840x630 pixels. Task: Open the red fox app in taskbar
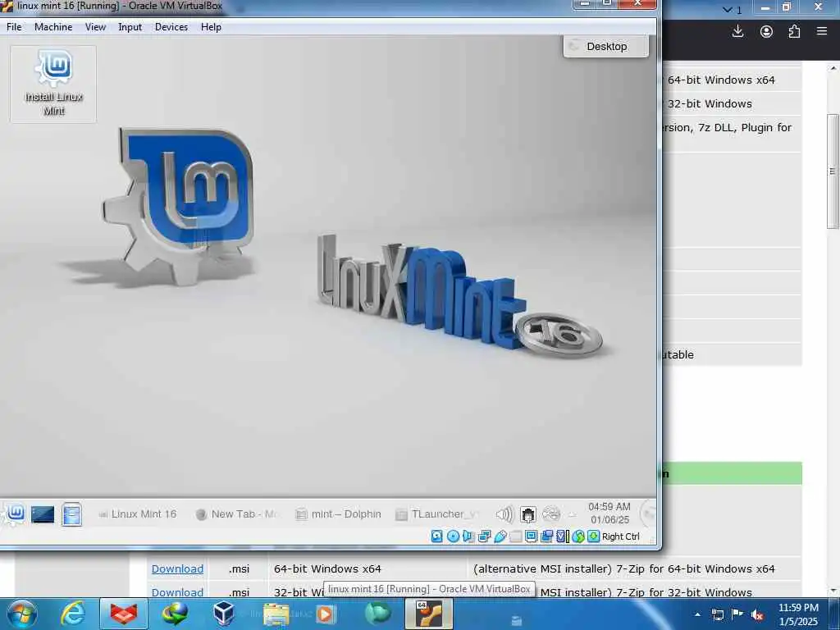pos(124,614)
